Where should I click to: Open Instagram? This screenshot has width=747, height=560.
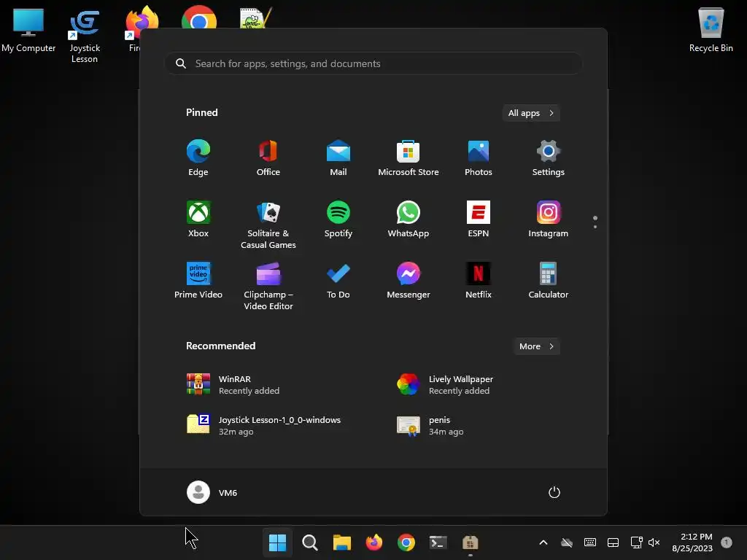click(549, 219)
